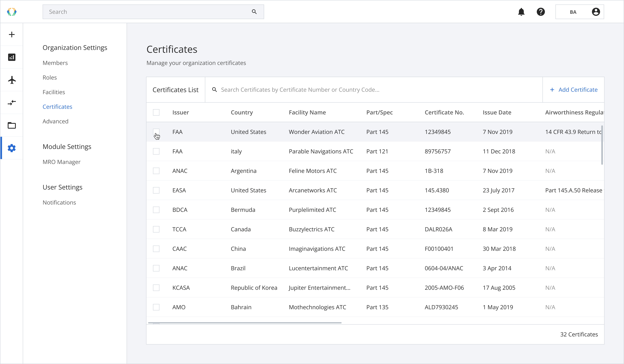This screenshot has height=364, width=624.
Task: Check the Jupiter Entertainment row checkbox
Action: click(x=156, y=288)
